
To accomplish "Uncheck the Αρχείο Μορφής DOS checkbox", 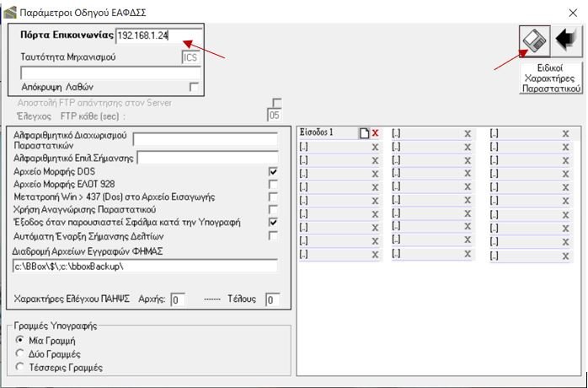I will pos(273,171).
